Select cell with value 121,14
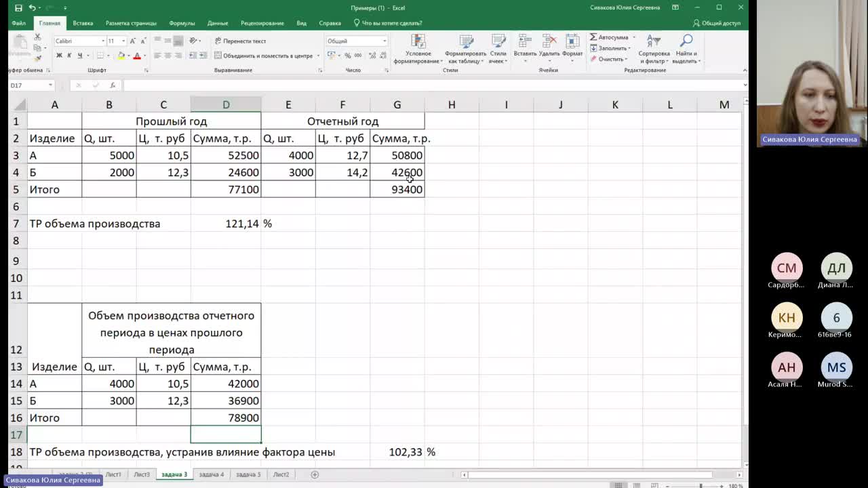 (x=226, y=224)
